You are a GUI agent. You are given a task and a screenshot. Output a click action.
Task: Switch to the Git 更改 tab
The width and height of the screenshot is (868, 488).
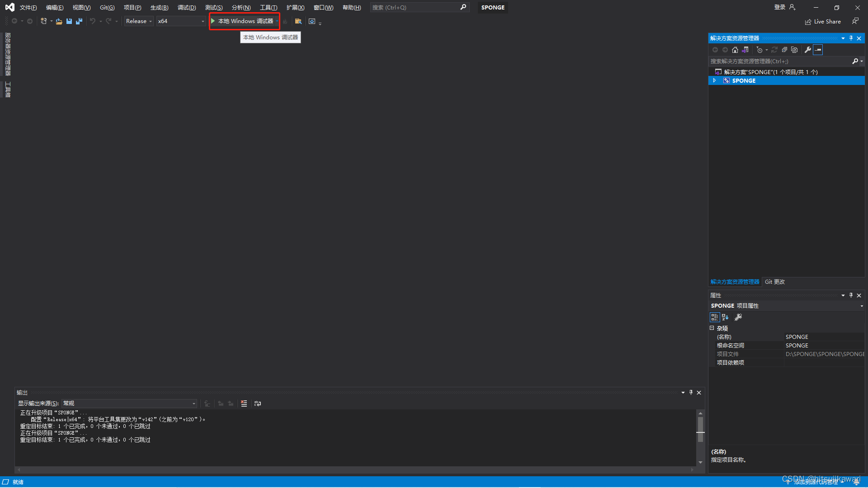[774, 282]
